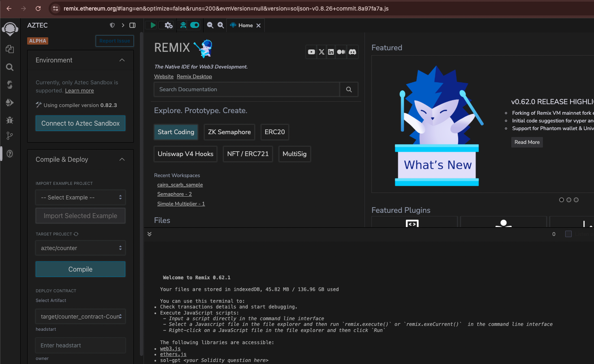The height and width of the screenshot is (364, 594).
Task: Collapse the Environment section
Action: 122,60
